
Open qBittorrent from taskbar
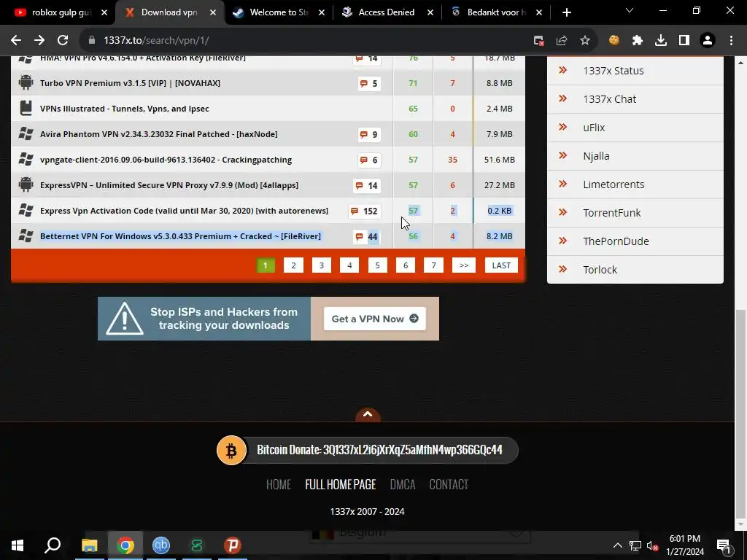[x=161, y=545]
